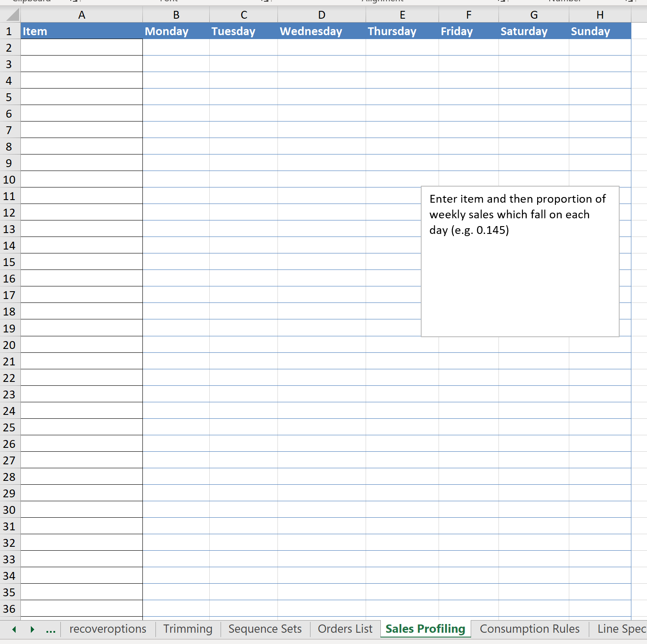Select column D header above Wednesday
The height and width of the screenshot is (644, 647).
(321, 15)
